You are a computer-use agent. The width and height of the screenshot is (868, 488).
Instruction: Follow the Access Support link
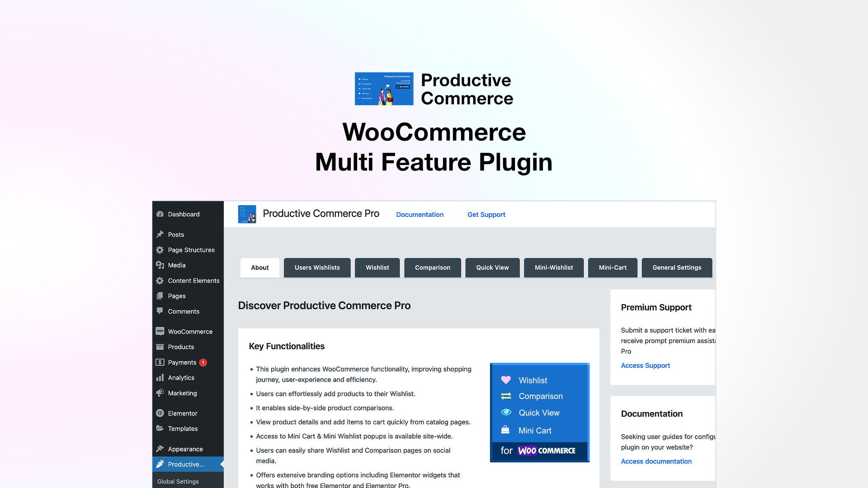pos(645,366)
